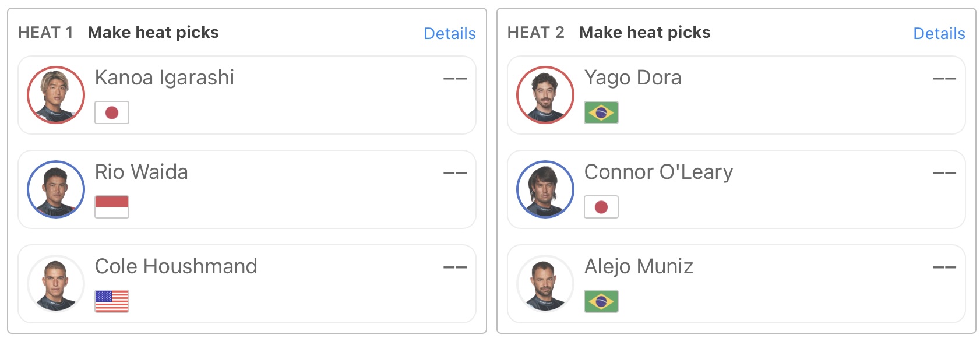Select Connor O'Leary's profile photo

545,189
